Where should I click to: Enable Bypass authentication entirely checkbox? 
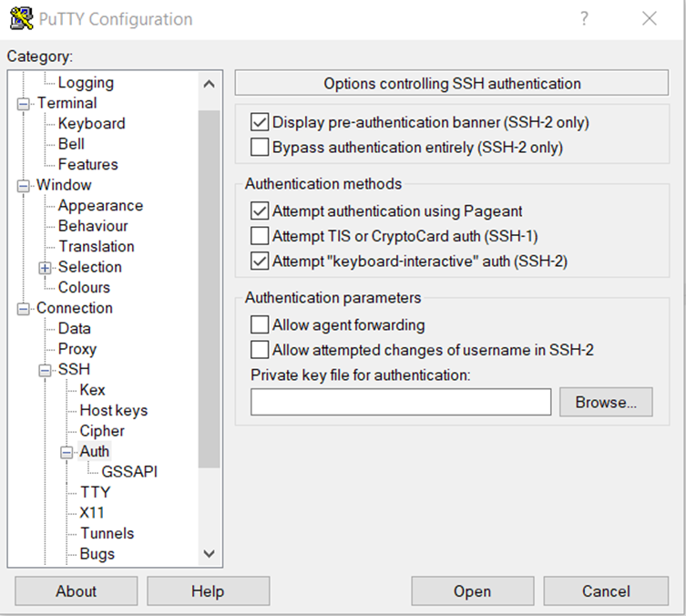pyautogui.click(x=260, y=147)
